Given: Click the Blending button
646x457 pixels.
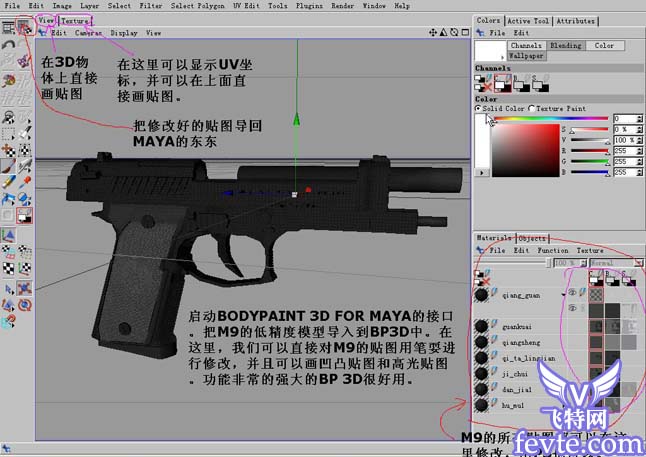Looking at the screenshot, I should click(565, 45).
